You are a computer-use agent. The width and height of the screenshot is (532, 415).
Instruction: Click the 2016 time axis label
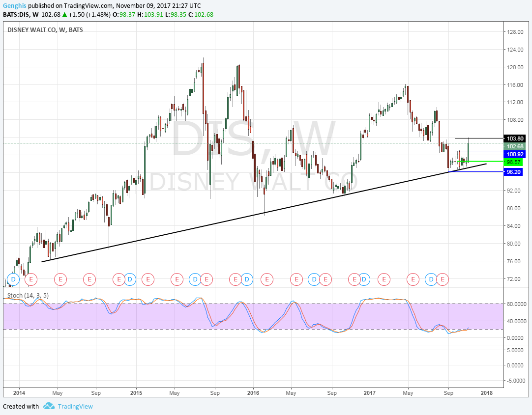[x=253, y=393]
